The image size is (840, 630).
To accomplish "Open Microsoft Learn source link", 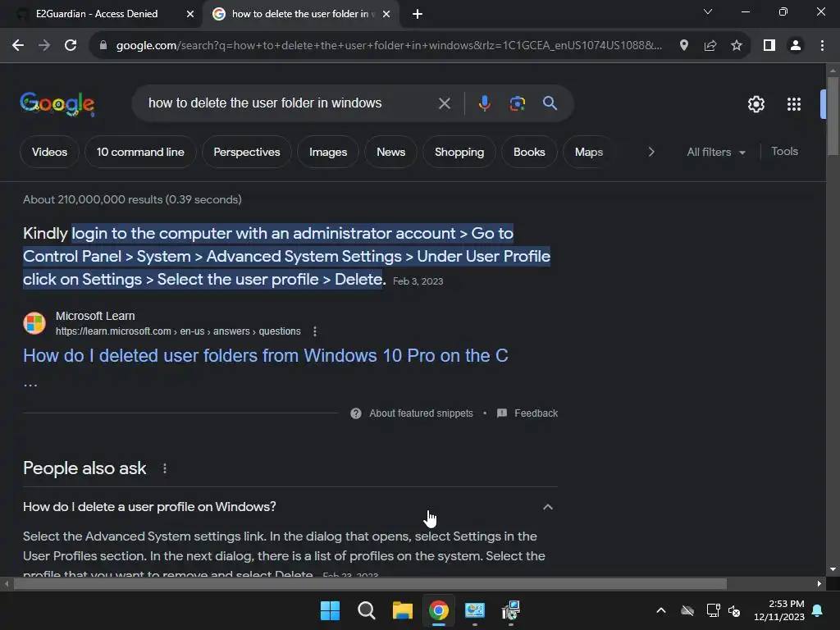I will [x=178, y=331].
